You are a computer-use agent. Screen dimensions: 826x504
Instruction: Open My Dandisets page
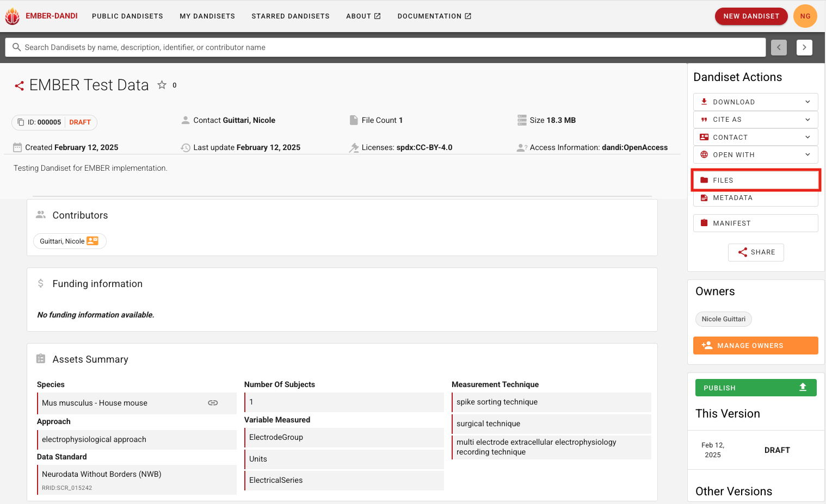tap(207, 16)
